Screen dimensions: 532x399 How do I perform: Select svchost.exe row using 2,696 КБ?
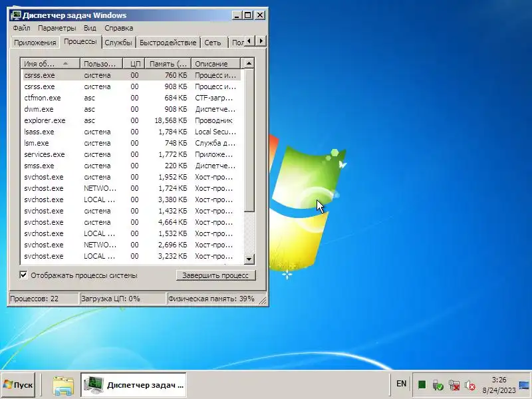[x=132, y=245]
